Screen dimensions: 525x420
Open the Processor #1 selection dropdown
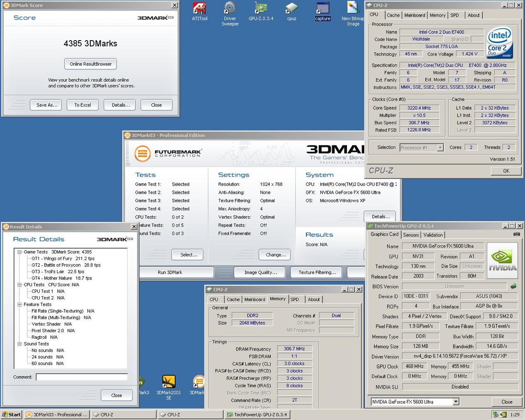pos(440,147)
